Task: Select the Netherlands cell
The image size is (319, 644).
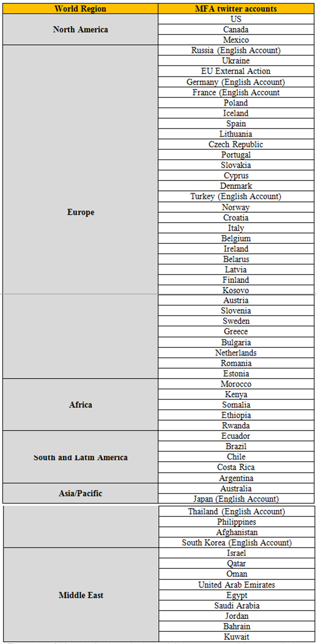Action: coord(236,353)
